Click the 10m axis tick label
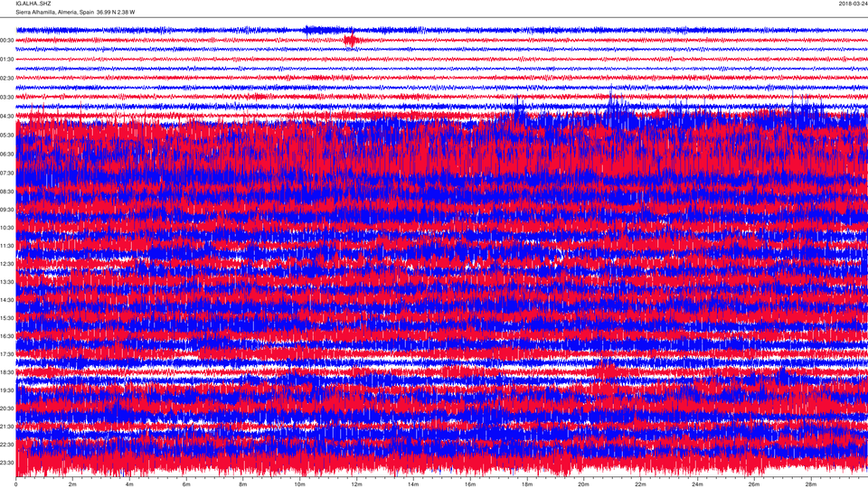 tap(299, 484)
